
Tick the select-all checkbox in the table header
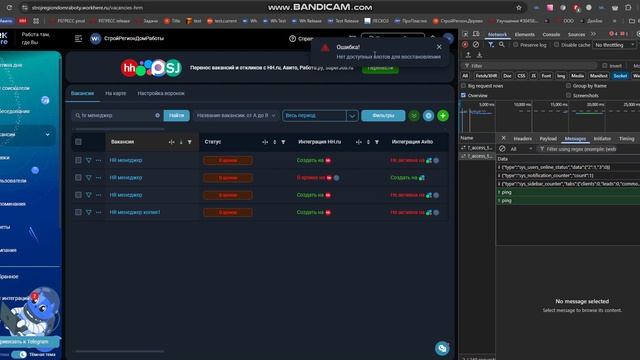point(78,142)
